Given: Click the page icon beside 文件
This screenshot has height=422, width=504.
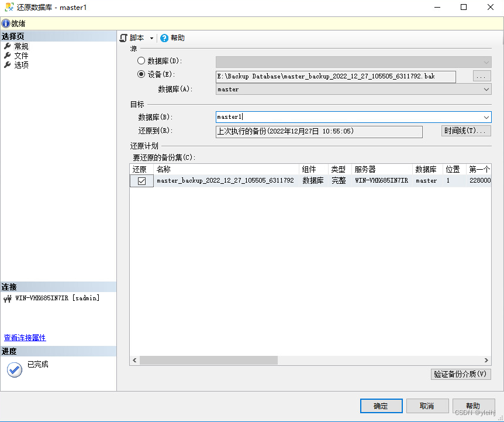Looking at the screenshot, I should click(8, 56).
